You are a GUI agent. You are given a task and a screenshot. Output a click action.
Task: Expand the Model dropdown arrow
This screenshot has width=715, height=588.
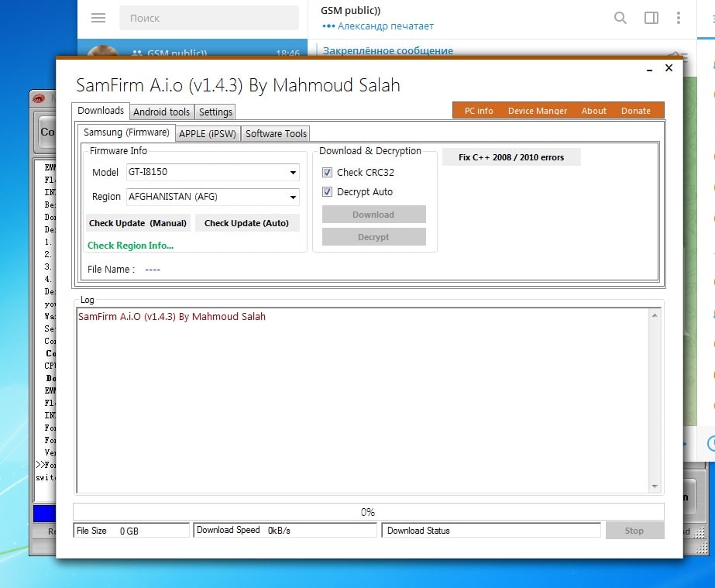point(293,173)
